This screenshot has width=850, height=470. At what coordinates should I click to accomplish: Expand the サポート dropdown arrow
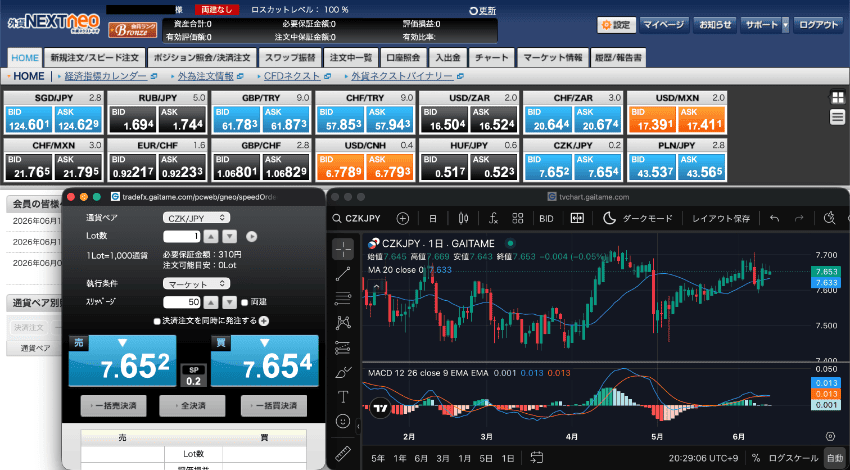pyautogui.click(x=785, y=25)
